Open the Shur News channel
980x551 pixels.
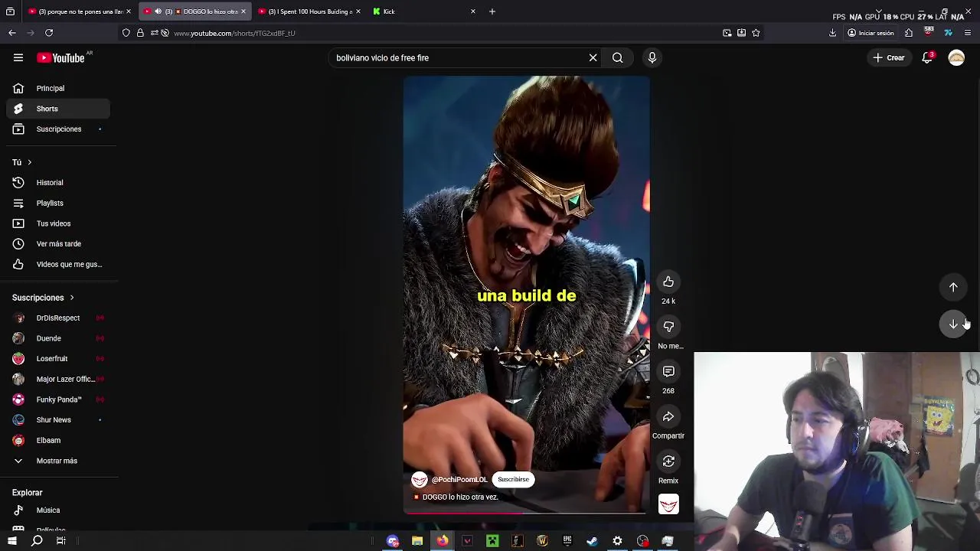58,419
